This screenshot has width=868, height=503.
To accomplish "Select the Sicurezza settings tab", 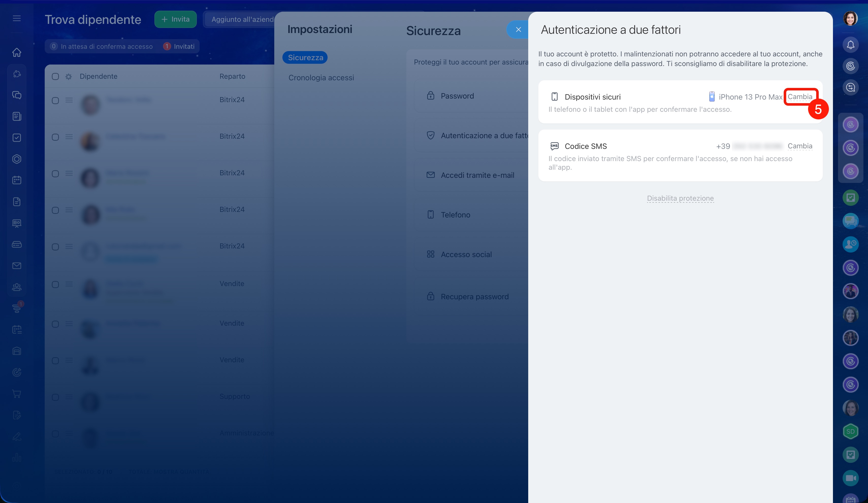I will [305, 57].
